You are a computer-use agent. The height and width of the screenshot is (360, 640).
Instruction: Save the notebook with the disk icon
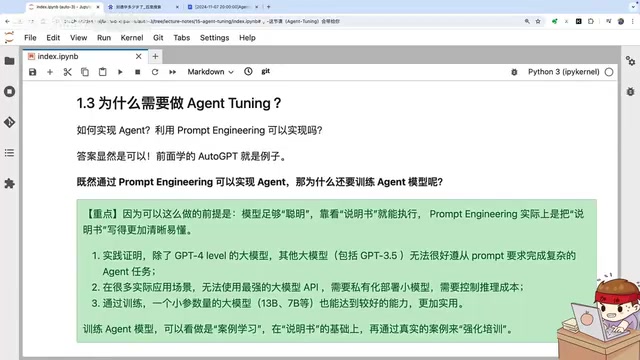33,72
